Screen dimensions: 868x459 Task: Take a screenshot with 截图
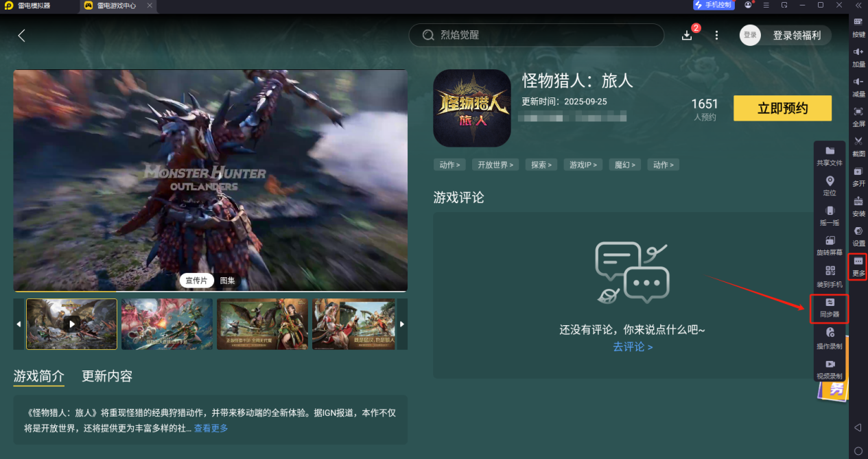[x=858, y=147]
